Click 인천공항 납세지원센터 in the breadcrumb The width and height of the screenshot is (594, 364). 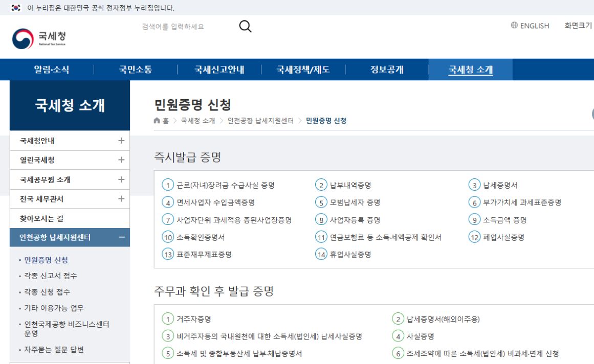tap(260, 121)
